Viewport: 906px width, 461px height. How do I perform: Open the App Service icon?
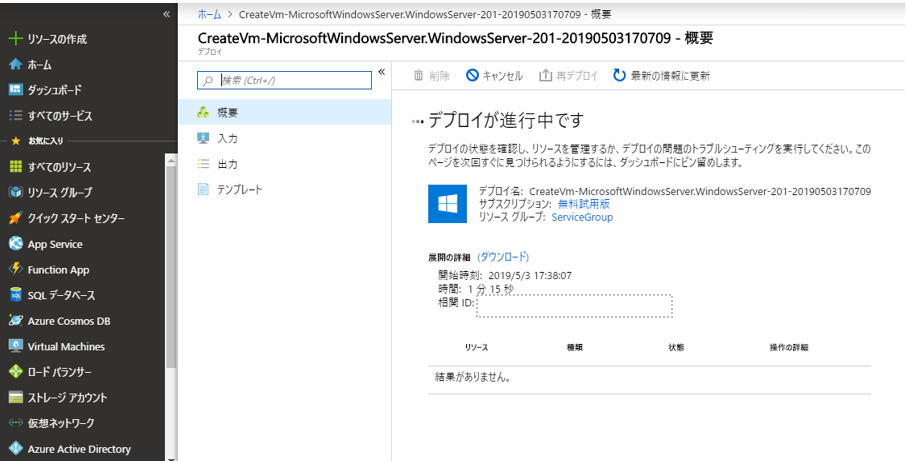[x=16, y=244]
